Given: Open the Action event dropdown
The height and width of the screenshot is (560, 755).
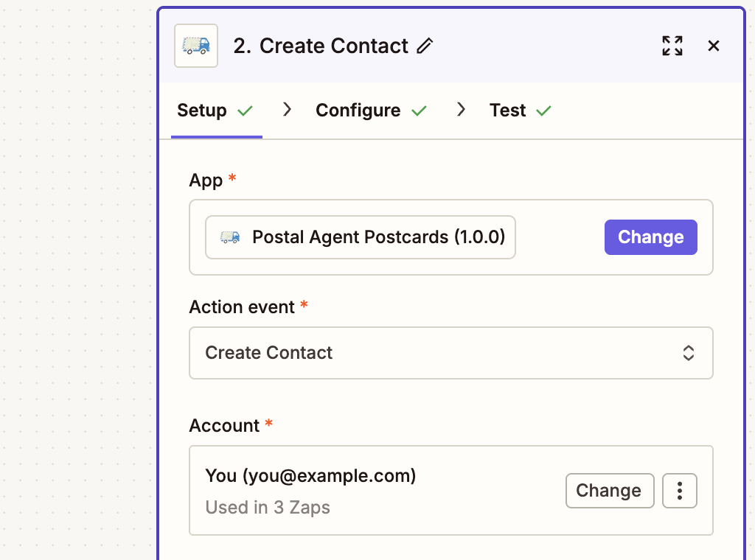Looking at the screenshot, I should (450, 353).
